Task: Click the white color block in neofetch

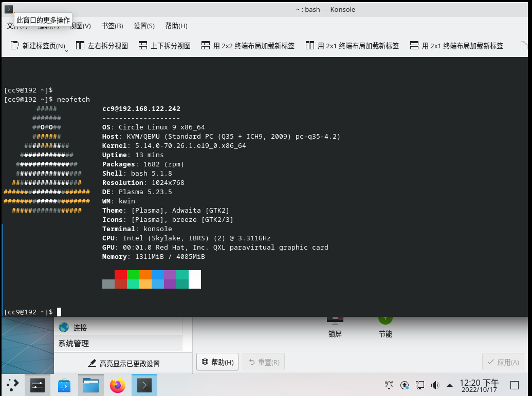Action: [x=195, y=279]
